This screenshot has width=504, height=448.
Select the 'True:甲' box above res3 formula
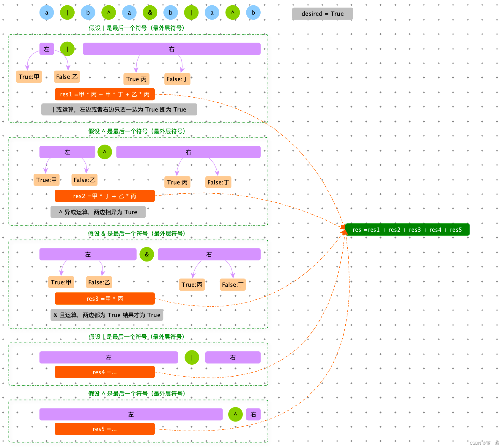pos(61,282)
